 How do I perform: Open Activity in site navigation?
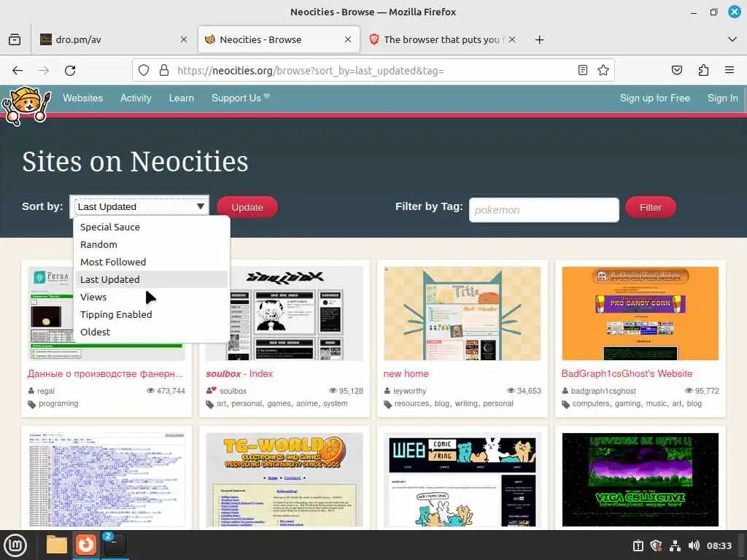coord(136,98)
